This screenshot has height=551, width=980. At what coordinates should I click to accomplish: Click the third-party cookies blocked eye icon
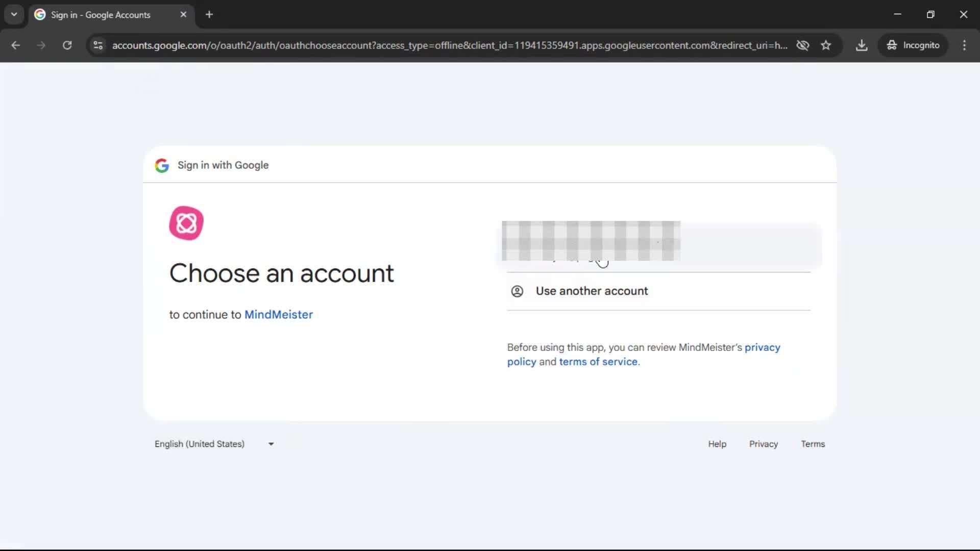[803, 45]
